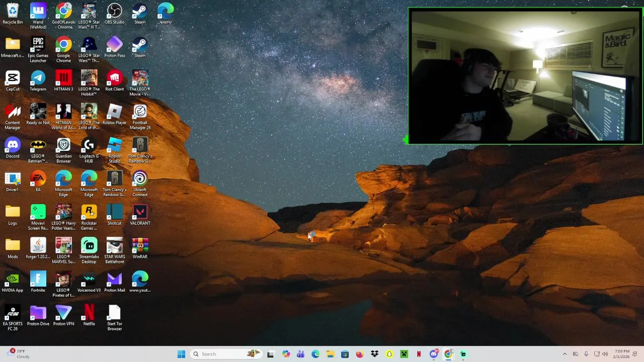This screenshot has height=362, width=644.
Task: Open Microsoft Store from the taskbar
Action: pos(345,354)
